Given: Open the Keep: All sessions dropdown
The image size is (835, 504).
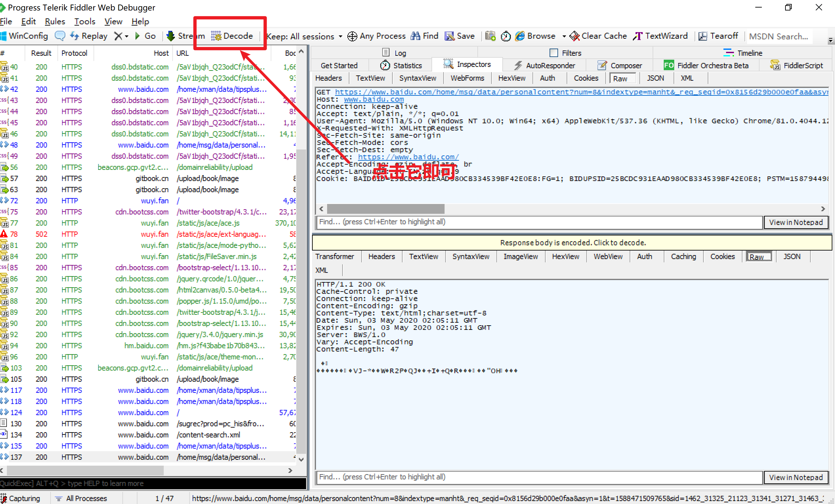Looking at the screenshot, I should tap(304, 36).
